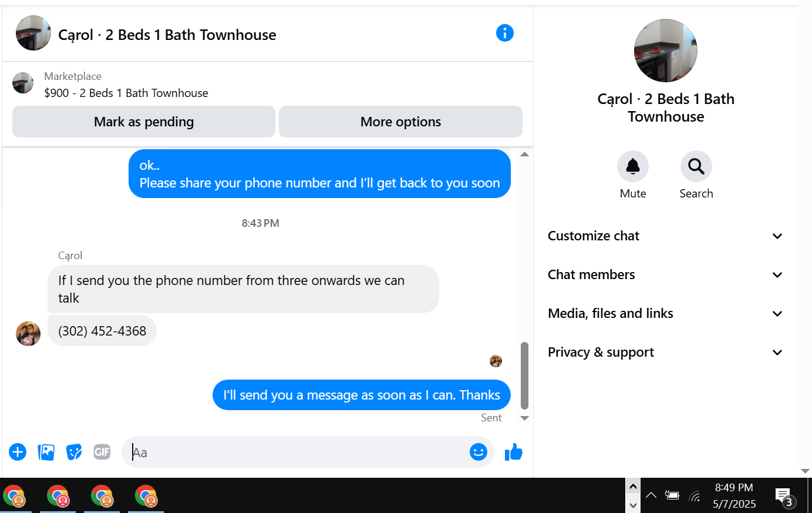The image size is (812, 513).
Task: Show hidden system tray icons
Action: 651,495
